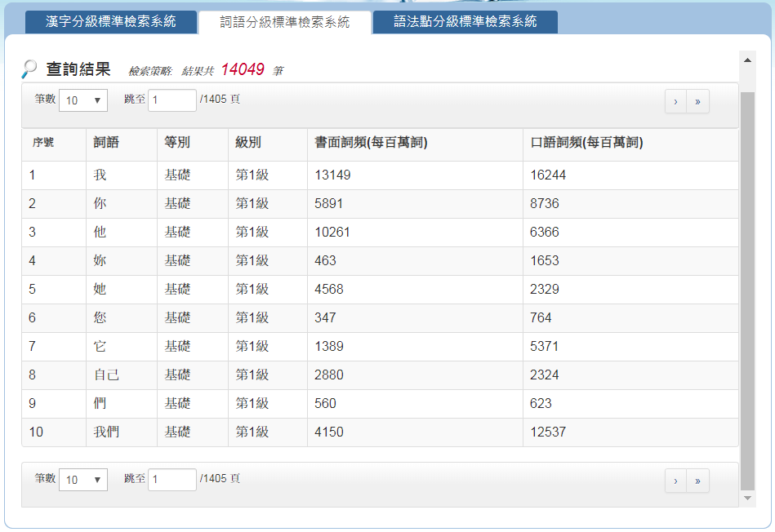The image size is (775, 532).
Task: Go to next page using top arrow
Action: click(675, 101)
